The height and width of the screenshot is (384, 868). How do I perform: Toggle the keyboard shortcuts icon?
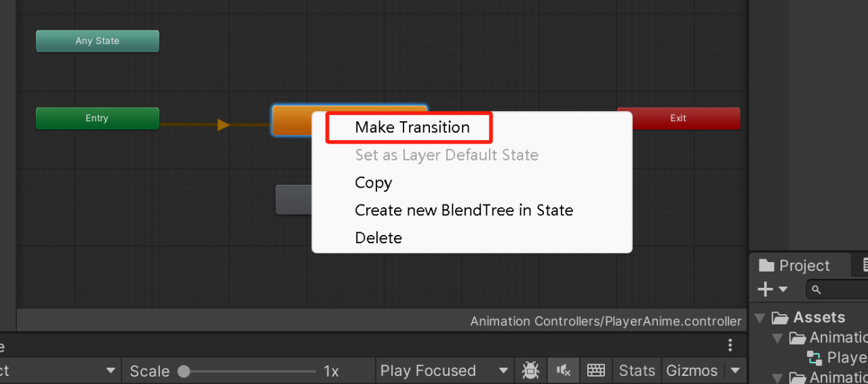coord(596,371)
